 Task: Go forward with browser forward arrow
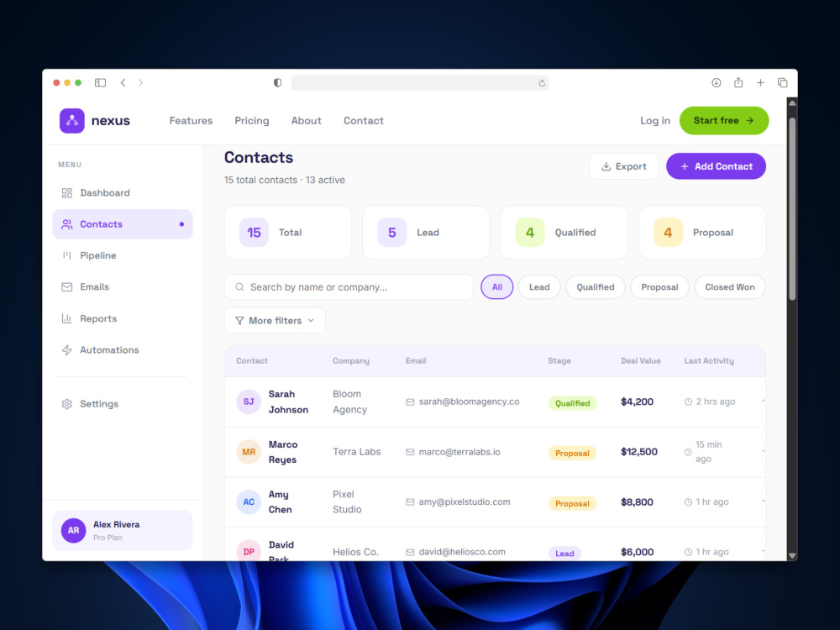point(140,82)
